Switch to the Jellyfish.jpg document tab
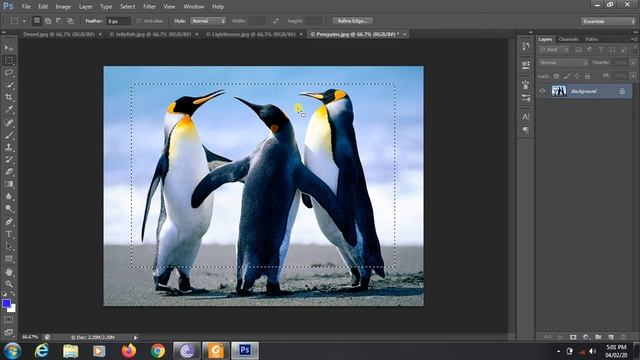This screenshot has height=360, width=640. pos(153,34)
